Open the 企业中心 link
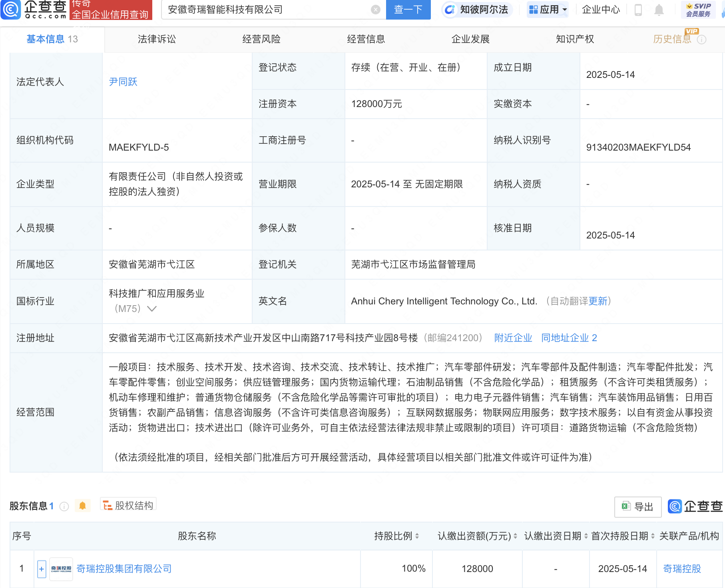Image resolution: width=725 pixels, height=588 pixels. (601, 10)
